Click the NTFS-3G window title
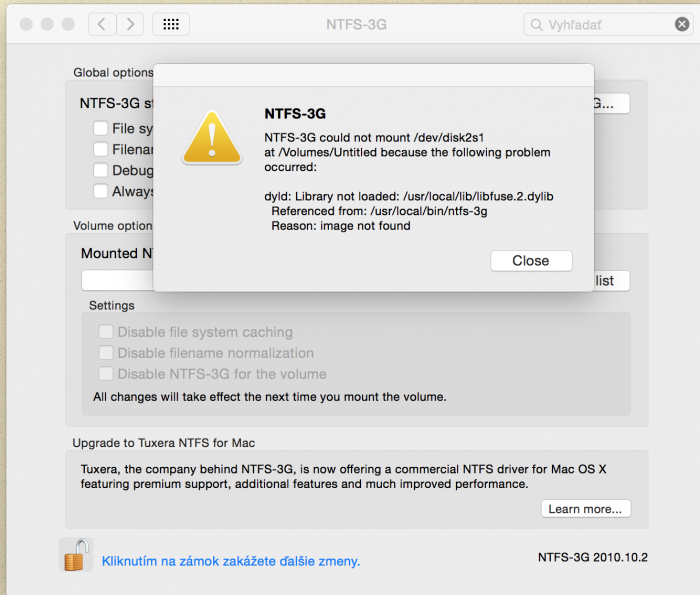This screenshot has height=595, width=700. tap(356, 25)
